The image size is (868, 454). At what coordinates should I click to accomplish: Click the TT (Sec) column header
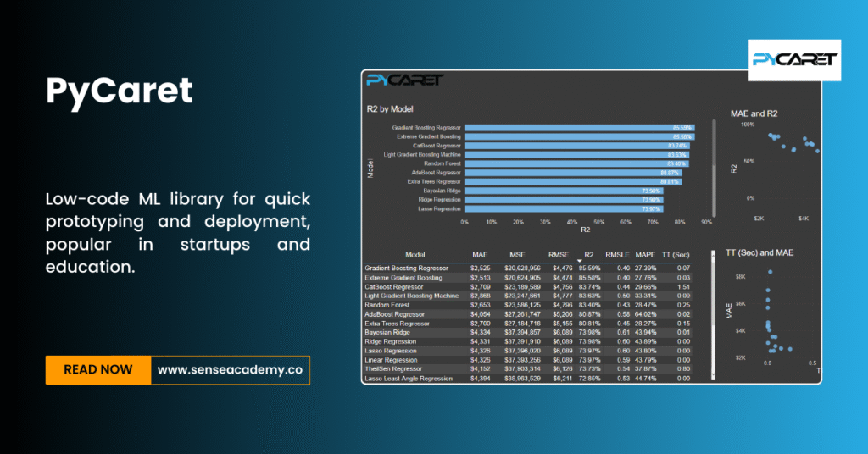(676, 254)
